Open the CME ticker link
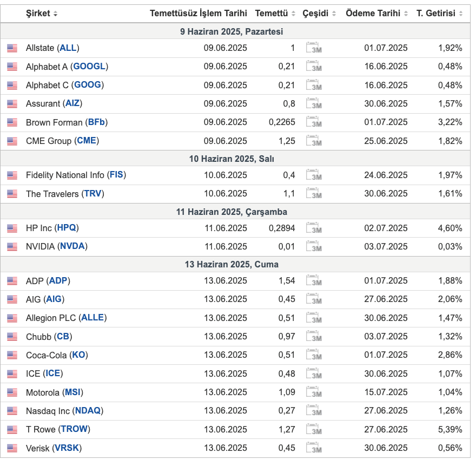Image resolution: width=476 pixels, height=459 pixels. (87, 141)
